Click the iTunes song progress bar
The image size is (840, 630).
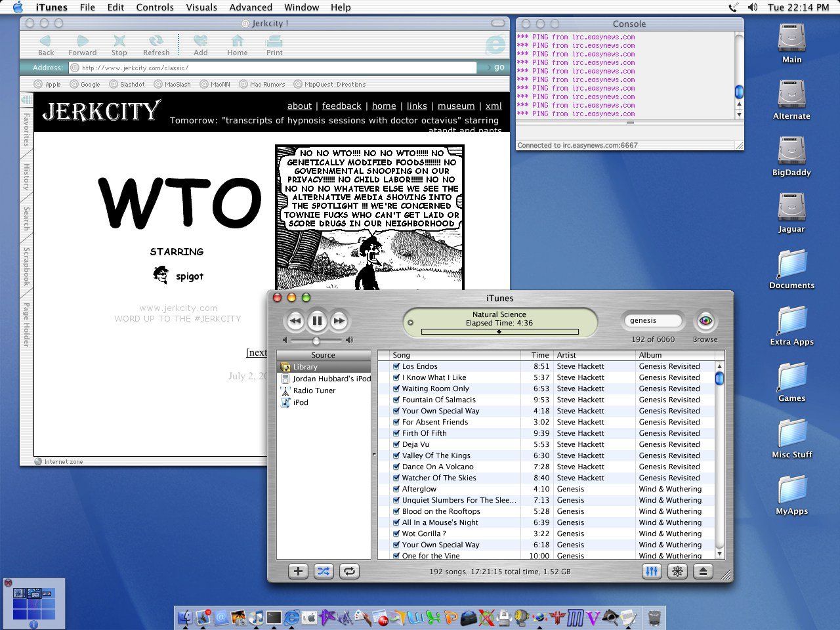click(x=499, y=332)
